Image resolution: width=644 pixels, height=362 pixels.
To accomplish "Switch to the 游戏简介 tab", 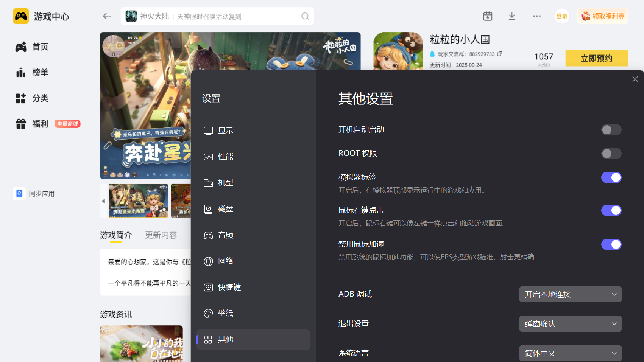I will [x=116, y=235].
